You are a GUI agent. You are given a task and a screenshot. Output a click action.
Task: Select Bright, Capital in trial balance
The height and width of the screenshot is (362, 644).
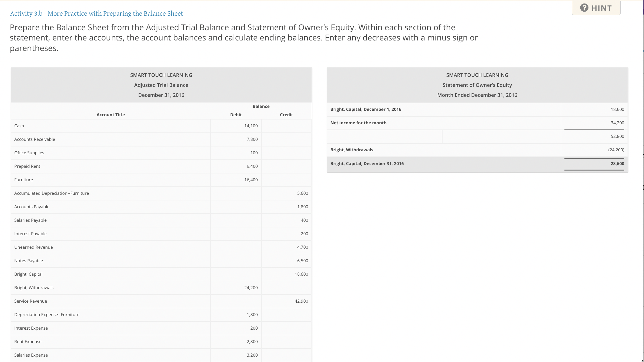[x=28, y=274]
